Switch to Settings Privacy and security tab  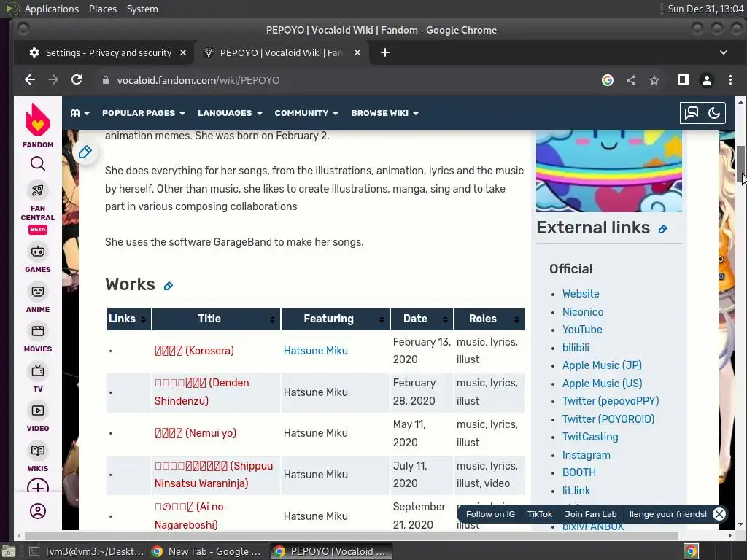click(104, 52)
